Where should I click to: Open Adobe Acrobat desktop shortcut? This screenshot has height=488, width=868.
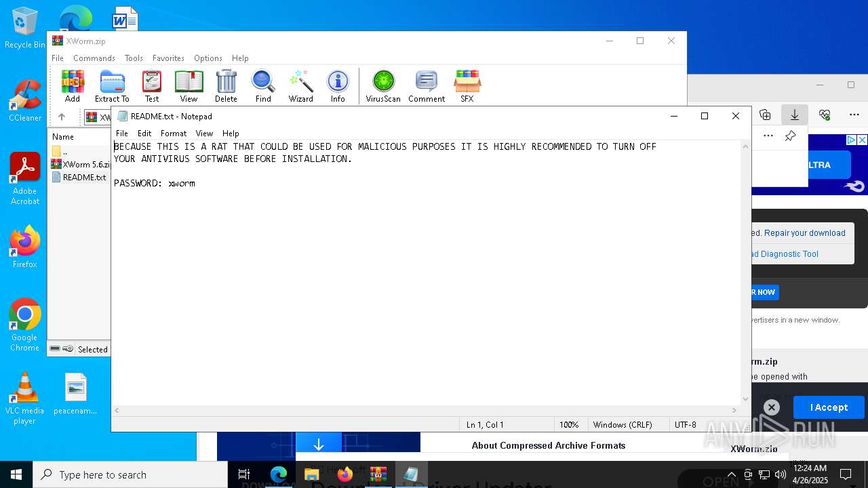25,179
